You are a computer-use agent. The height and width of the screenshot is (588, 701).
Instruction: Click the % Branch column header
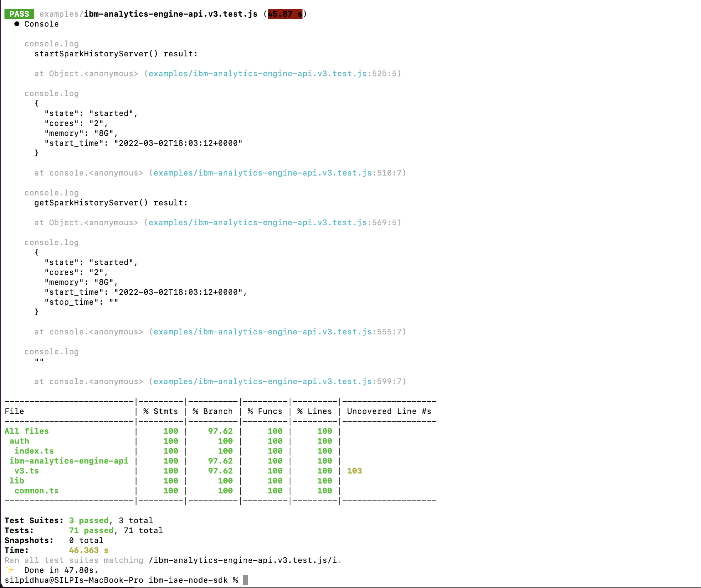213,411
